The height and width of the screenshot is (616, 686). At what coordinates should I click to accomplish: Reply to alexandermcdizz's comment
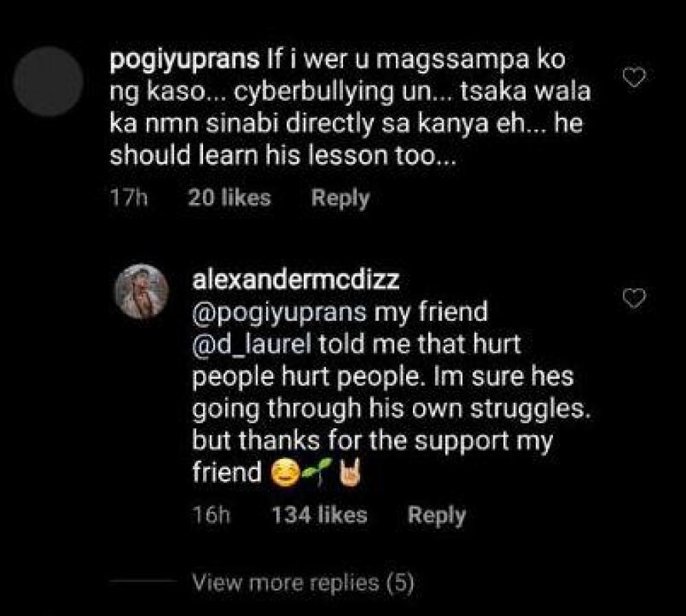coord(436,515)
